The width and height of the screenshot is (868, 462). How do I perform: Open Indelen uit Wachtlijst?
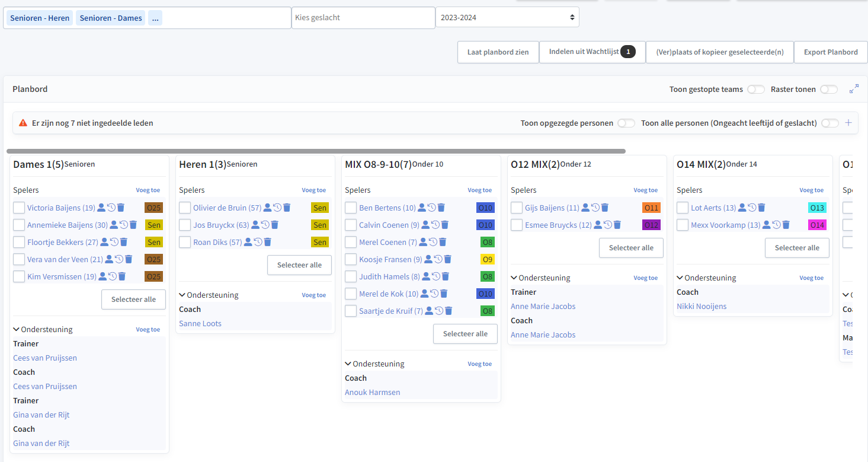(x=592, y=52)
